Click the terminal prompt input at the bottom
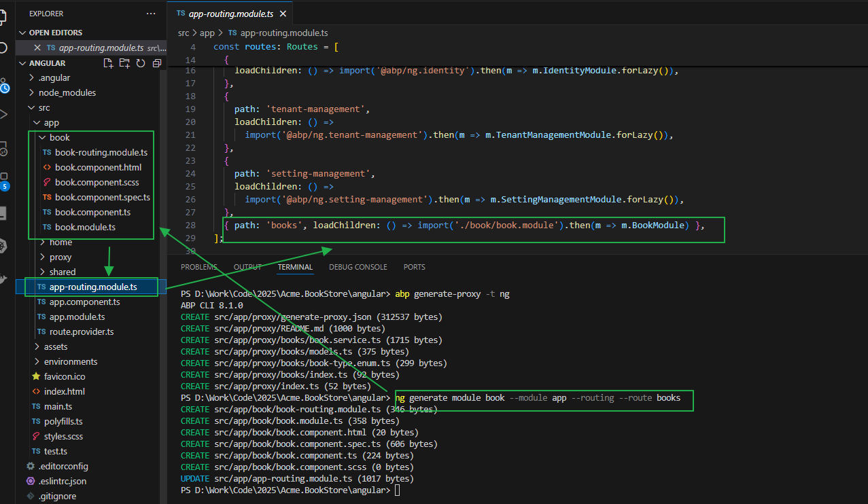The width and height of the screenshot is (868, 504). pyautogui.click(x=397, y=490)
